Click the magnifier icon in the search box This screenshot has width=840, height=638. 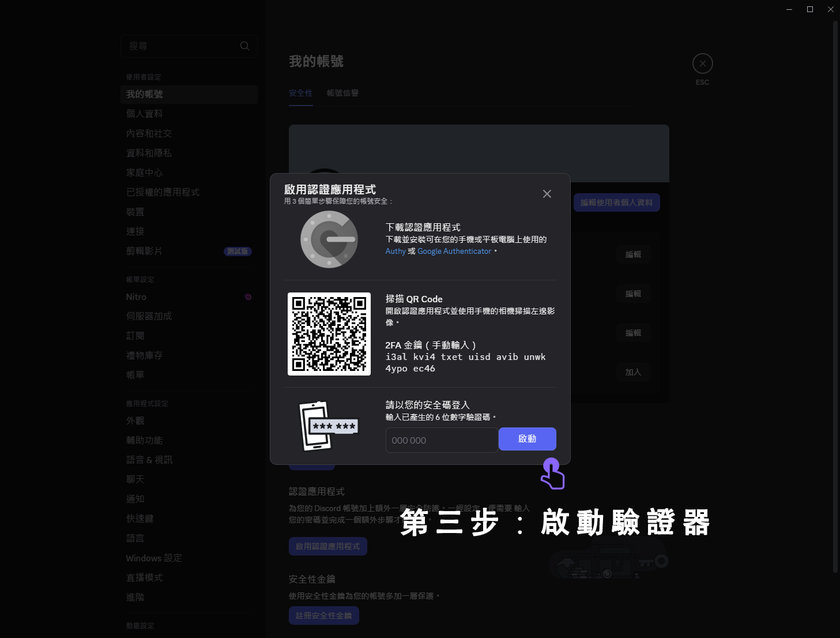245,46
